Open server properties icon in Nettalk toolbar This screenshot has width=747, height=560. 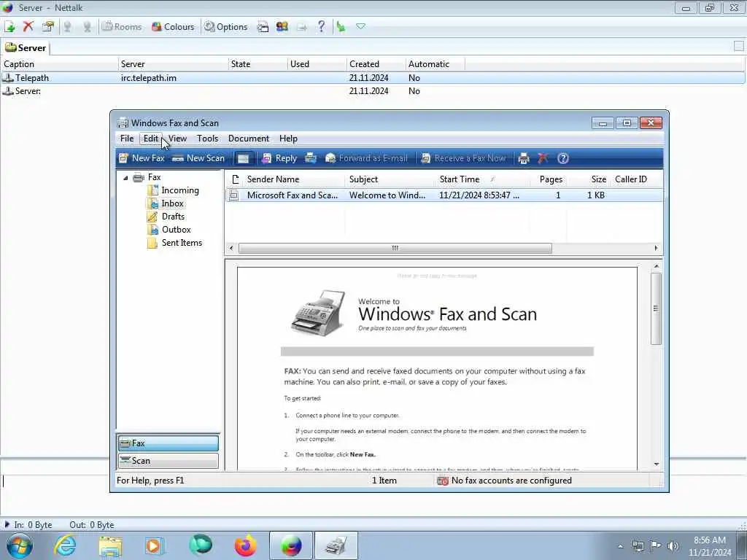[47, 27]
